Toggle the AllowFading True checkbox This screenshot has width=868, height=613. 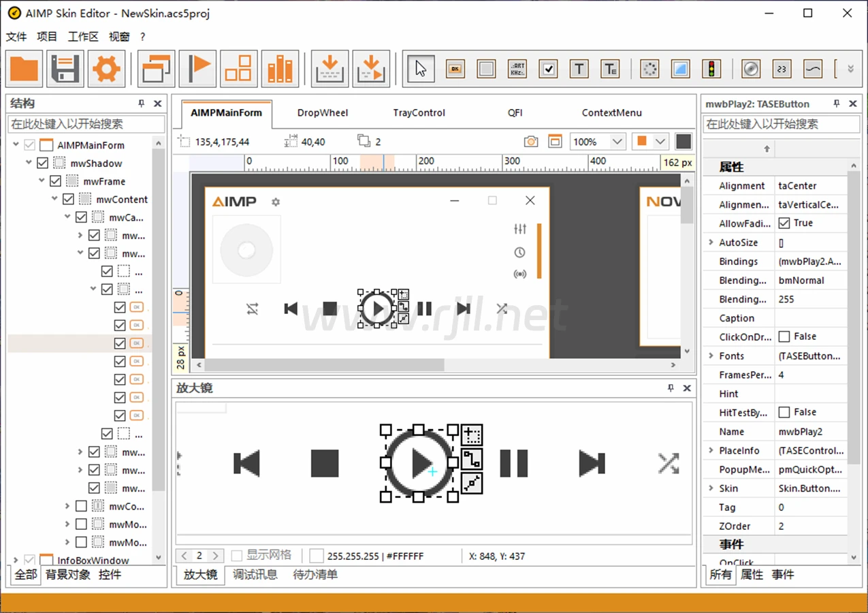pyautogui.click(x=784, y=223)
